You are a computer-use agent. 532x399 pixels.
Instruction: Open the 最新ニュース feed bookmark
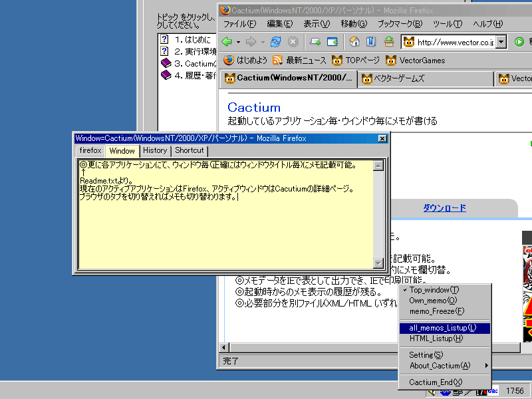pos(299,61)
